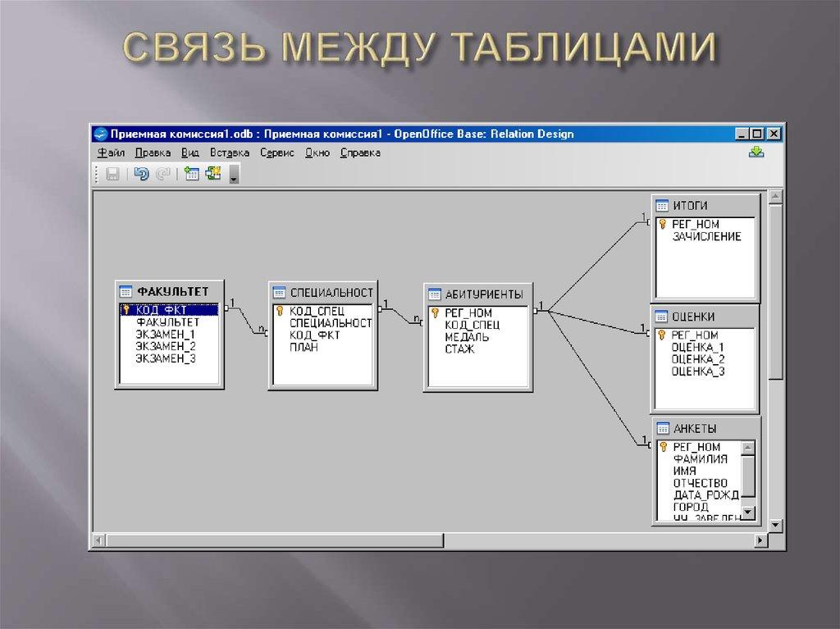Click the OpenOffice icon in the title bar
The height and width of the screenshot is (629, 840).
(x=102, y=133)
